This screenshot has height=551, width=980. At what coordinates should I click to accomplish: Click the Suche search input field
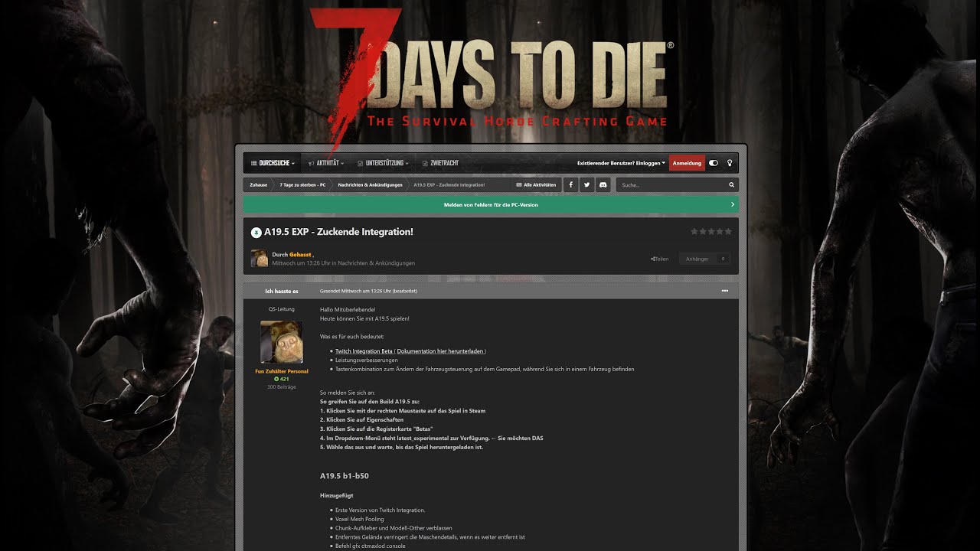click(671, 185)
